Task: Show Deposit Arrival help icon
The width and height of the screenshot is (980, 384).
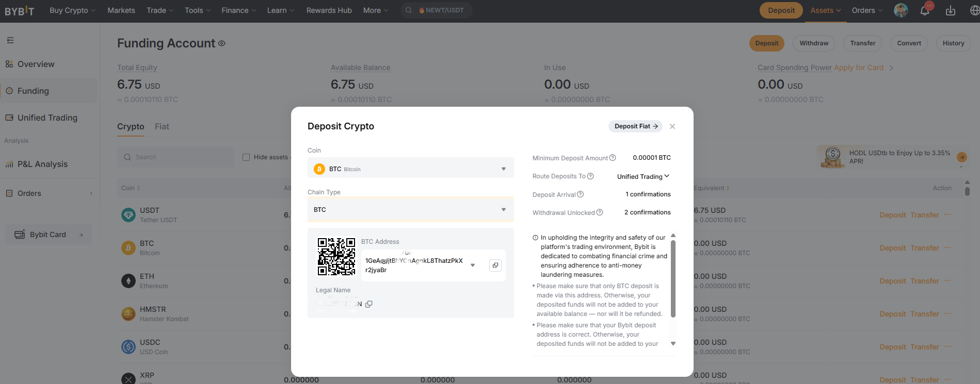Action: (581, 194)
